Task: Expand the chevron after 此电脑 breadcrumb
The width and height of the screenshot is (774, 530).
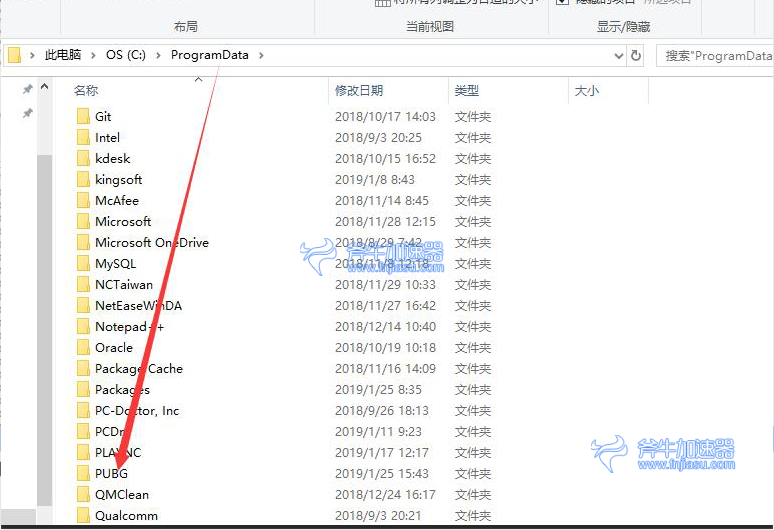Action: tap(93, 55)
